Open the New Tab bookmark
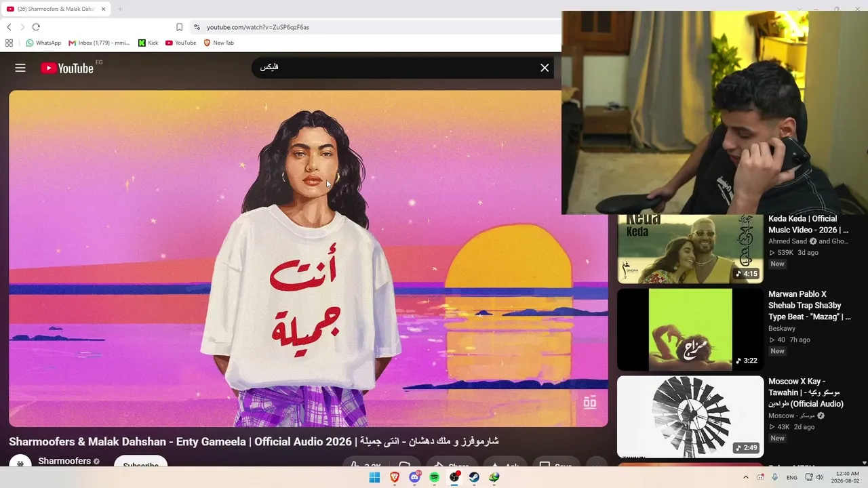868x488 pixels. coord(218,43)
